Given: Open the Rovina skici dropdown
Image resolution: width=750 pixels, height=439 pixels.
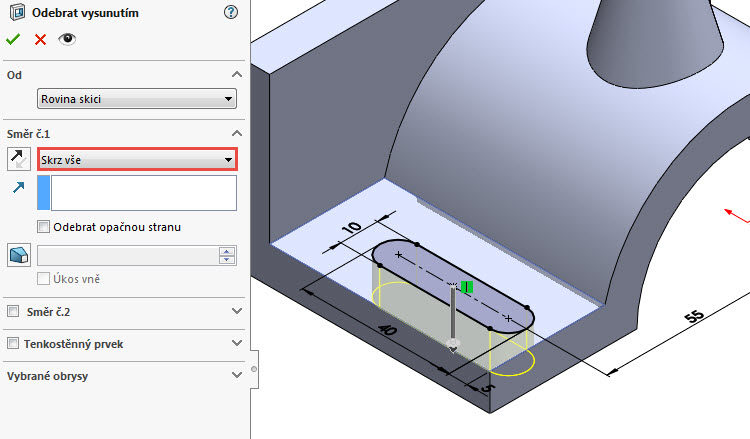Looking at the screenshot, I should 137,99.
